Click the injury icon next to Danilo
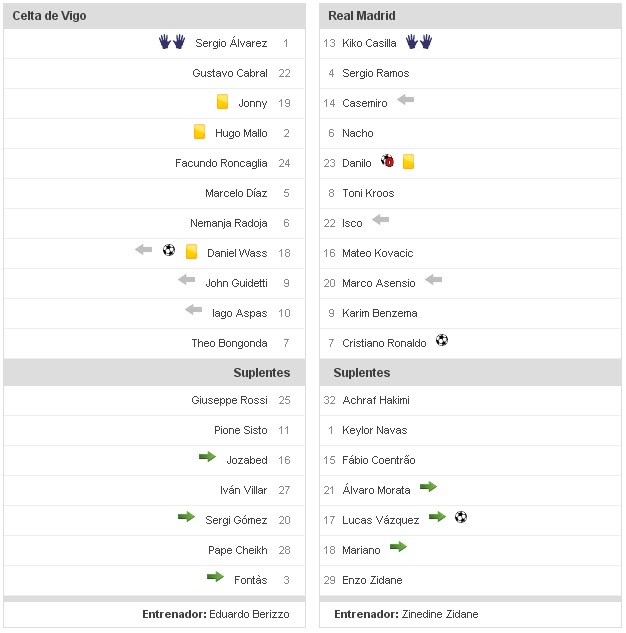626x633 pixels. tap(388, 162)
